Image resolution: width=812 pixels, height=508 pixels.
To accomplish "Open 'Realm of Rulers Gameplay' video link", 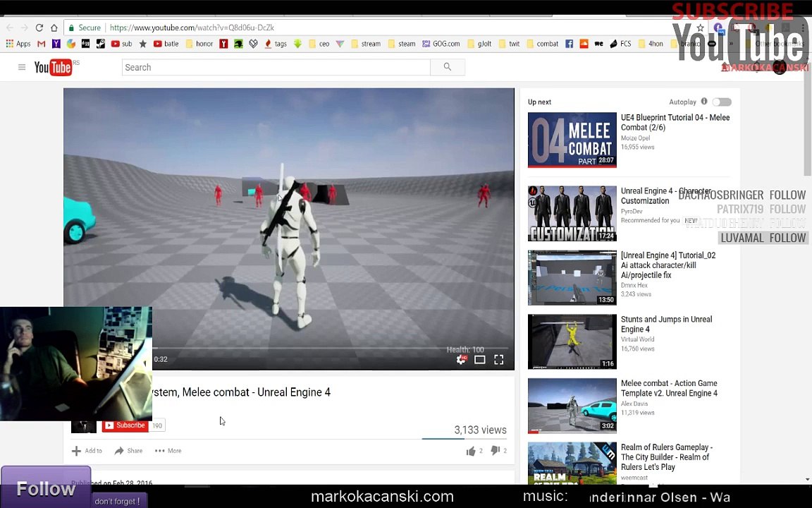I will 667,456.
